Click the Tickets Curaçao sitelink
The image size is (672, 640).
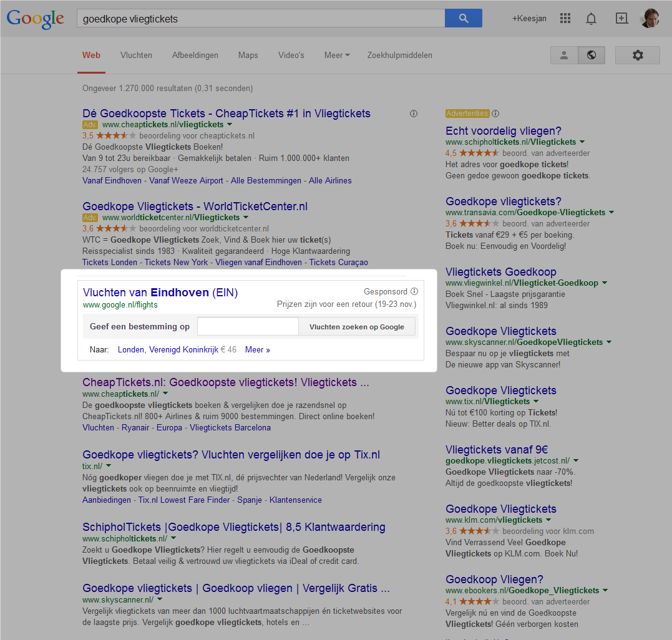[x=339, y=262]
